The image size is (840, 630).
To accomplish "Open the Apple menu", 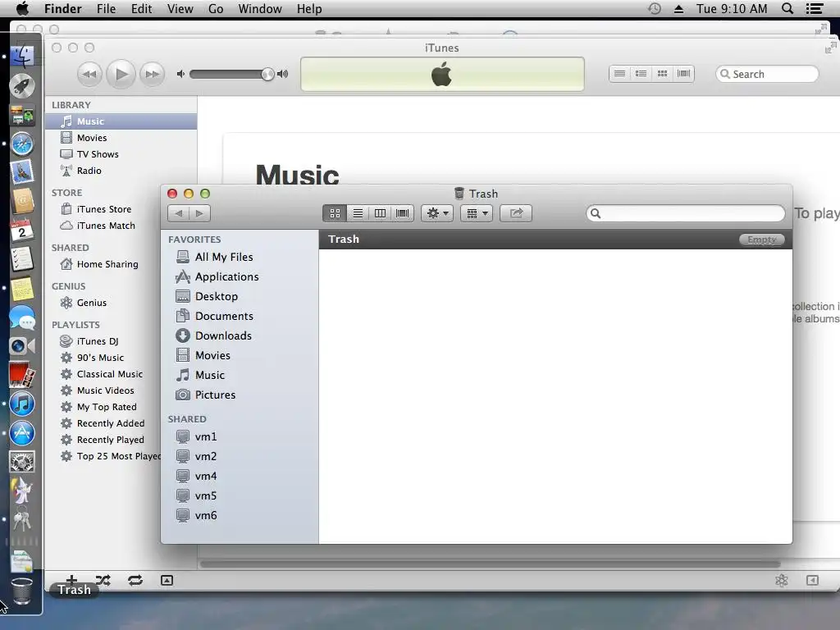I will point(23,8).
